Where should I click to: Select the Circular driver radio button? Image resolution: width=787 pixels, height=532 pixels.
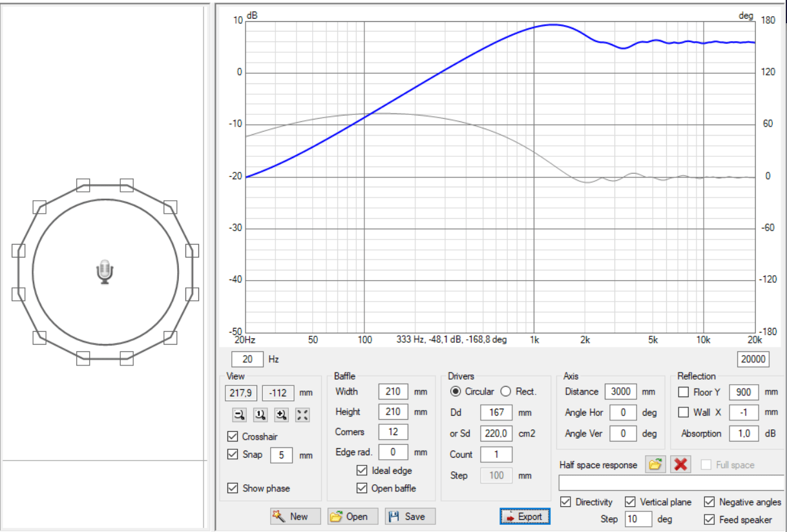tap(456, 391)
